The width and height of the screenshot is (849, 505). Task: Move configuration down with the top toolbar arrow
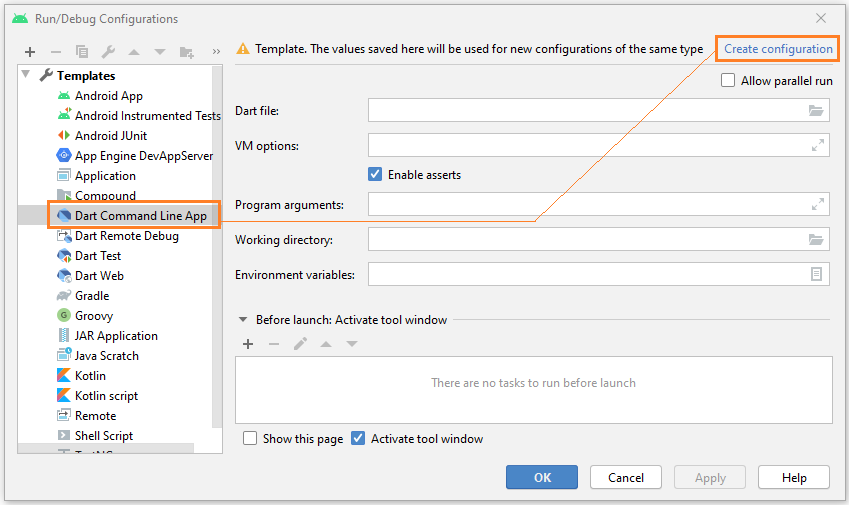click(160, 52)
